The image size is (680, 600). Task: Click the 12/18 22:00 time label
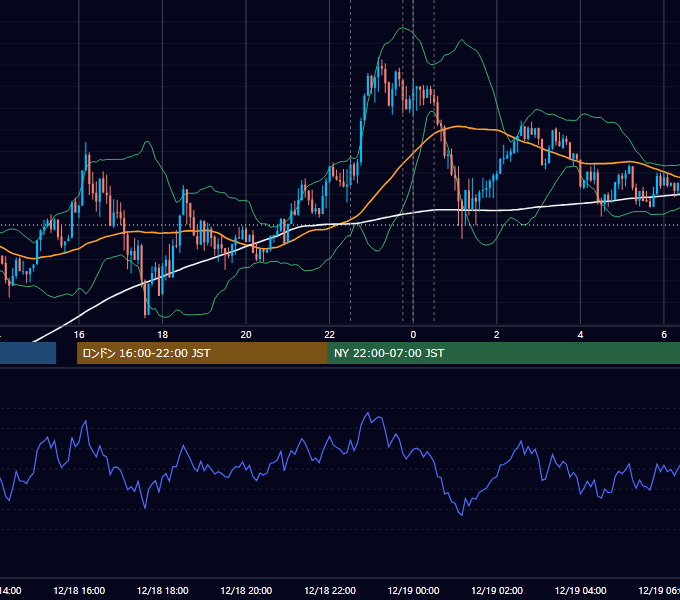tap(330, 590)
